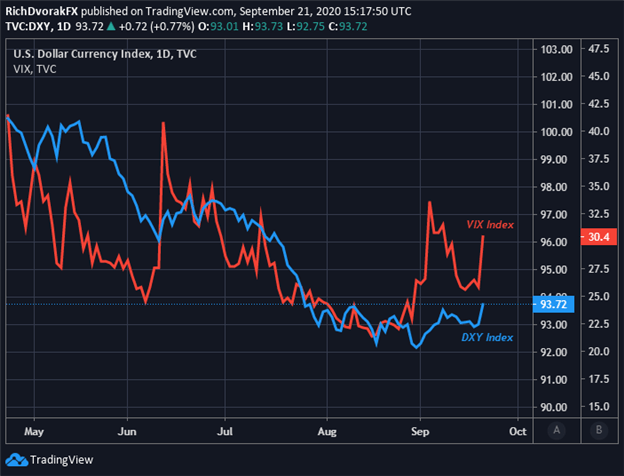624x476 pixels.
Task: Click the 'May' time axis label
Action: (34, 431)
